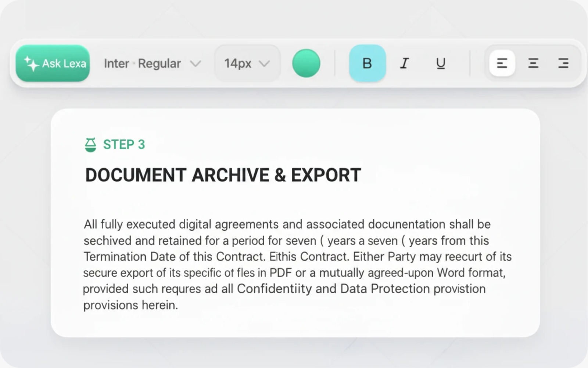Click the Termination Date text
Image resolution: width=588 pixels, height=368 pixels.
(x=125, y=256)
